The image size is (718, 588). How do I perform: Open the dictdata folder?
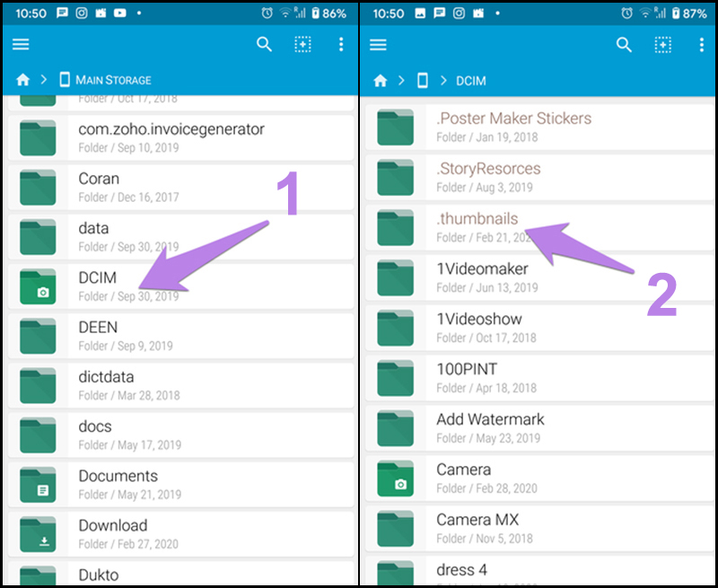pos(181,385)
